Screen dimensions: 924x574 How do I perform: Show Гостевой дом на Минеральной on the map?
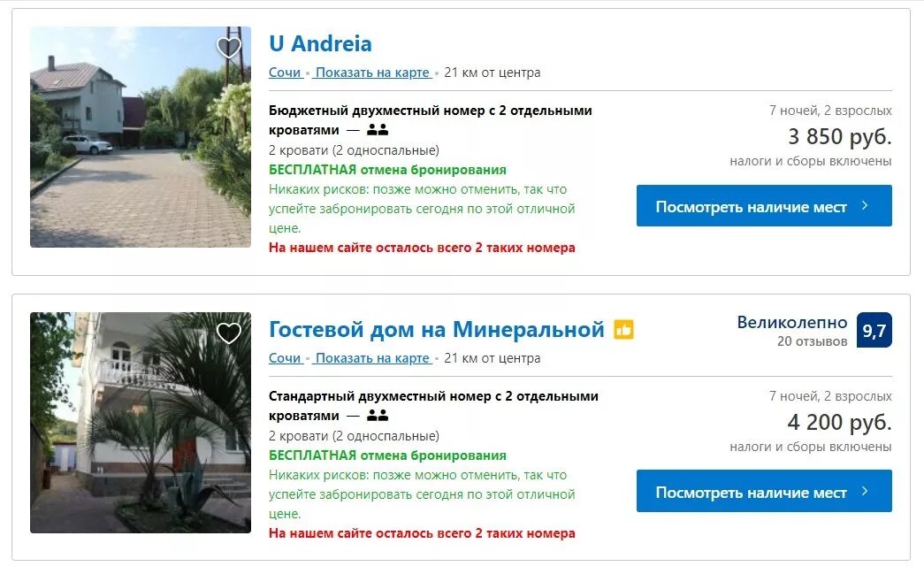coord(372,358)
